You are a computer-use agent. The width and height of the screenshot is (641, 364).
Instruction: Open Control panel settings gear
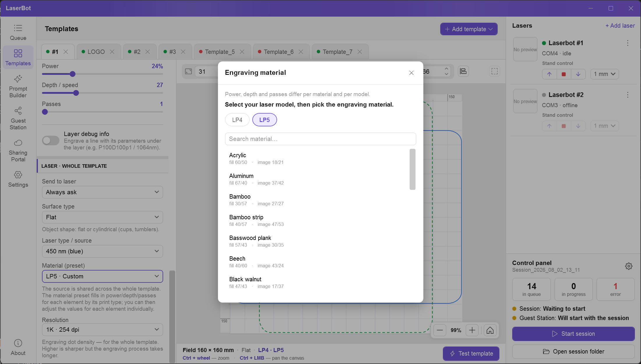click(x=629, y=266)
